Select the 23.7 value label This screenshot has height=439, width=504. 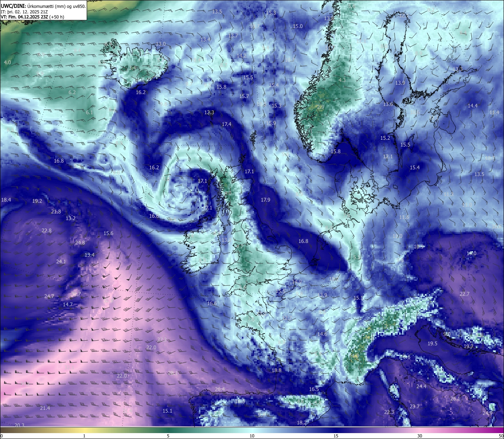click(x=414, y=407)
